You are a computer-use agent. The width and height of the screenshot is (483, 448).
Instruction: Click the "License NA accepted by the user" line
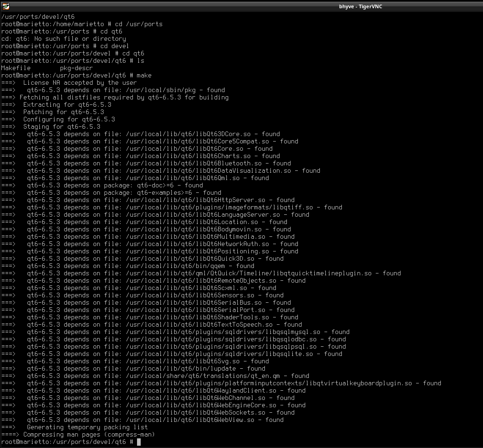point(80,82)
